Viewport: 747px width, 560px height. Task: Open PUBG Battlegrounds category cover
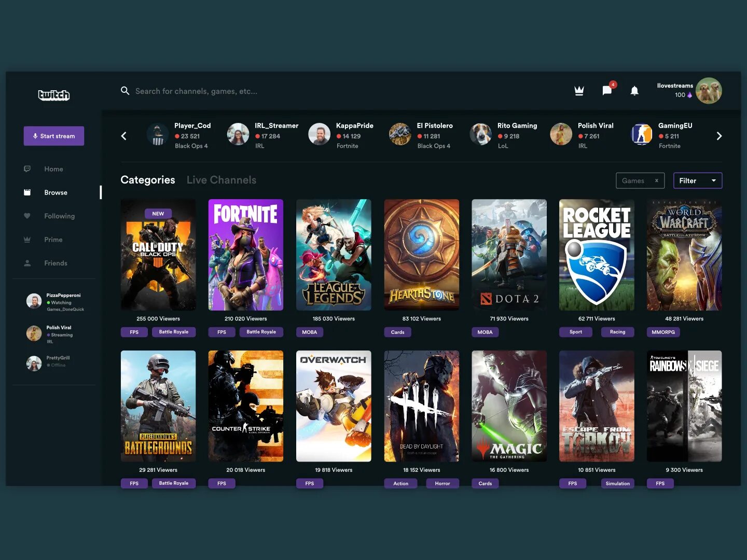(158, 406)
